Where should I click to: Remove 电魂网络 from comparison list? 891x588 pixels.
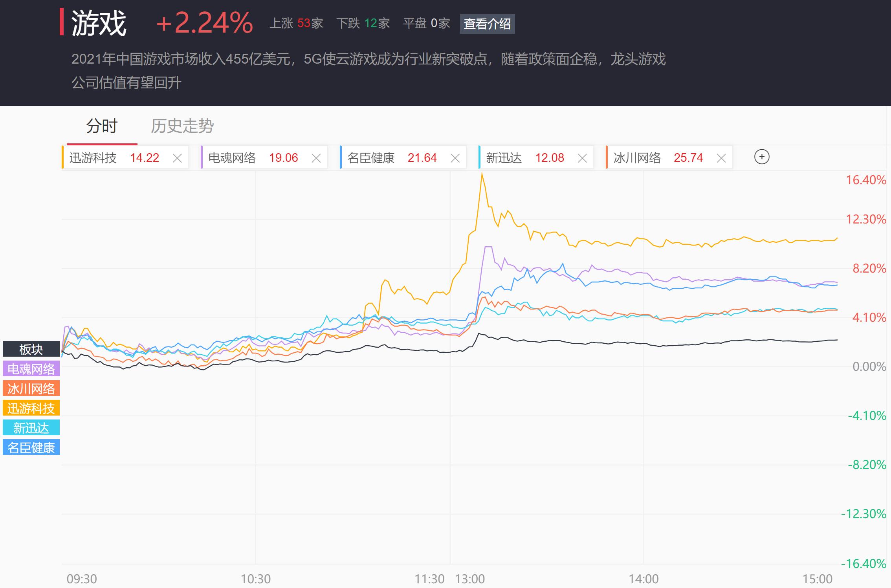[316, 158]
